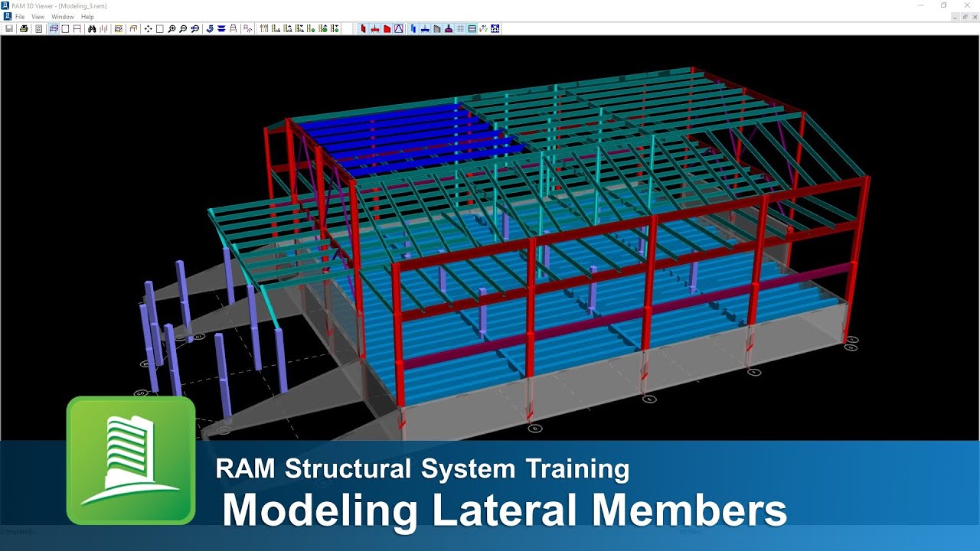Viewport: 980px width, 551px height.
Task: Click the yellow-framed story view icon
Action: click(118, 29)
